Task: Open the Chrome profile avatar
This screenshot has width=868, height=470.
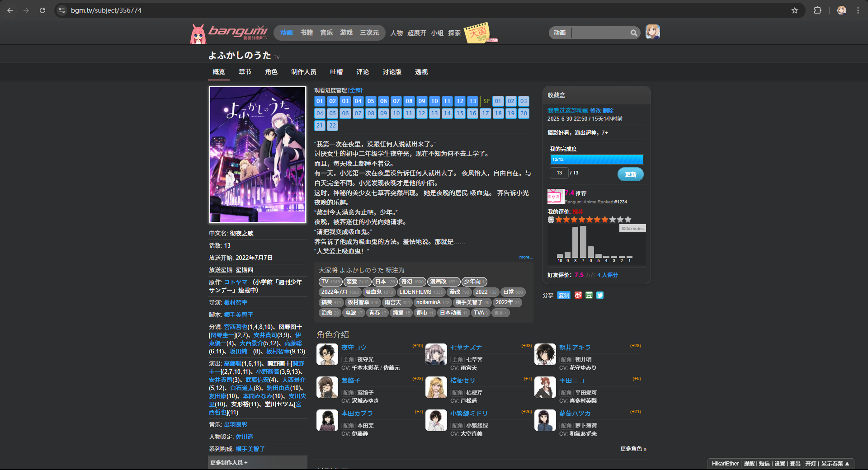Action: 841,10
